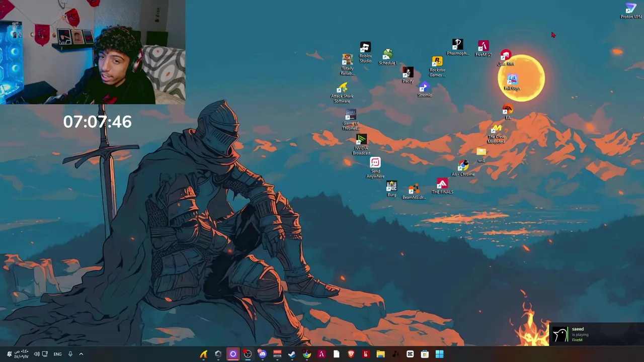
Task: Open the notification bell in tray
Action: click(9, 354)
